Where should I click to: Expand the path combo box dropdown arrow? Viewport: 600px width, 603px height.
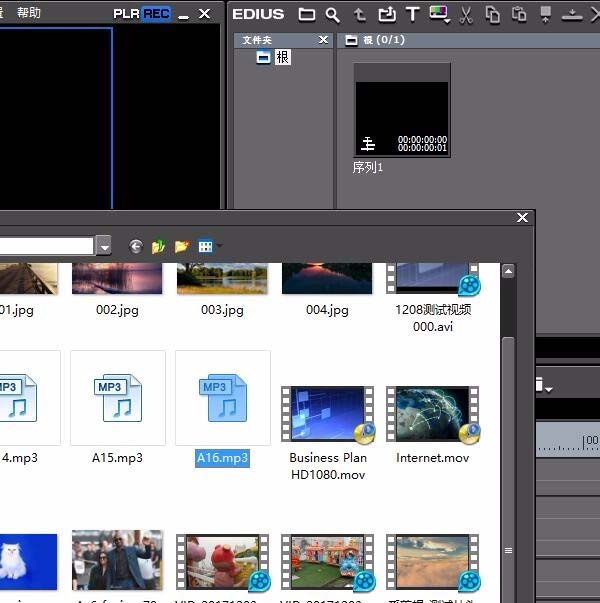(x=104, y=246)
